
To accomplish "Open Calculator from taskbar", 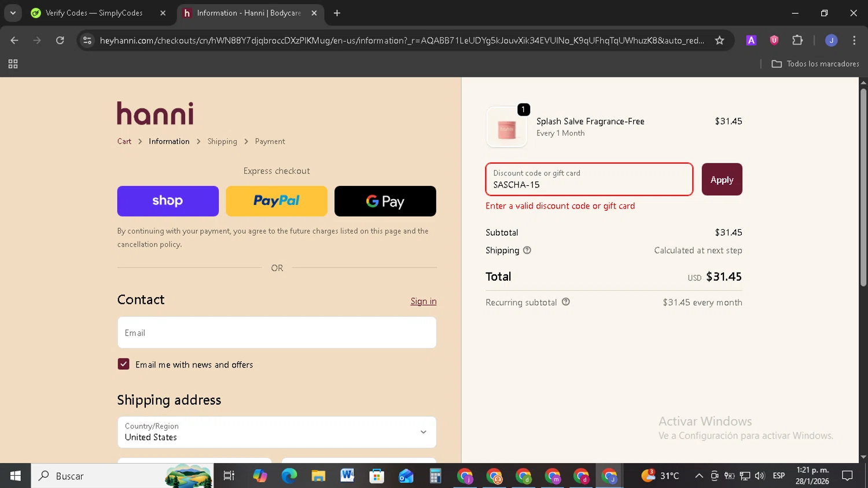I will (435, 476).
